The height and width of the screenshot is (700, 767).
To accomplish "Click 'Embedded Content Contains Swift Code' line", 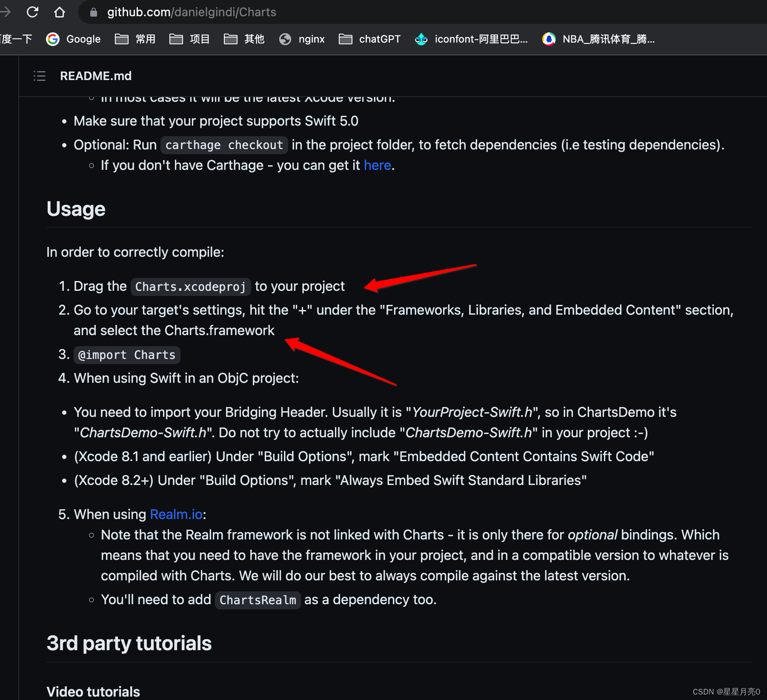I will point(364,456).
